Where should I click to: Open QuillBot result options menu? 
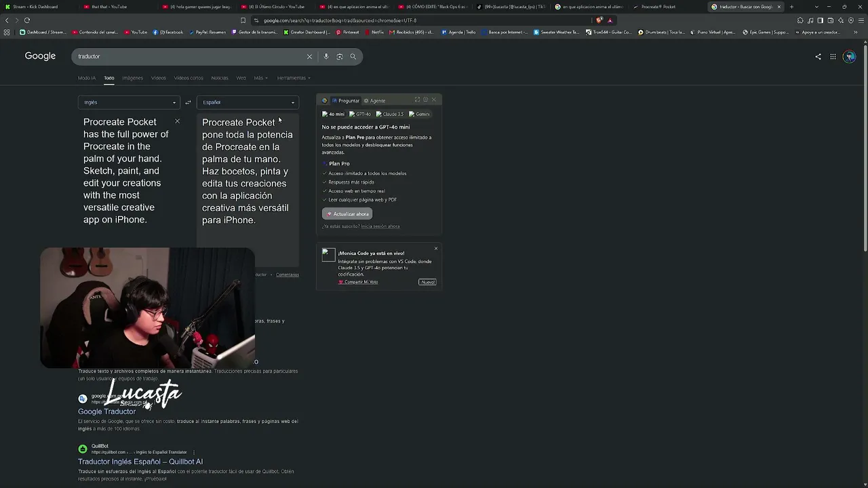(194, 452)
